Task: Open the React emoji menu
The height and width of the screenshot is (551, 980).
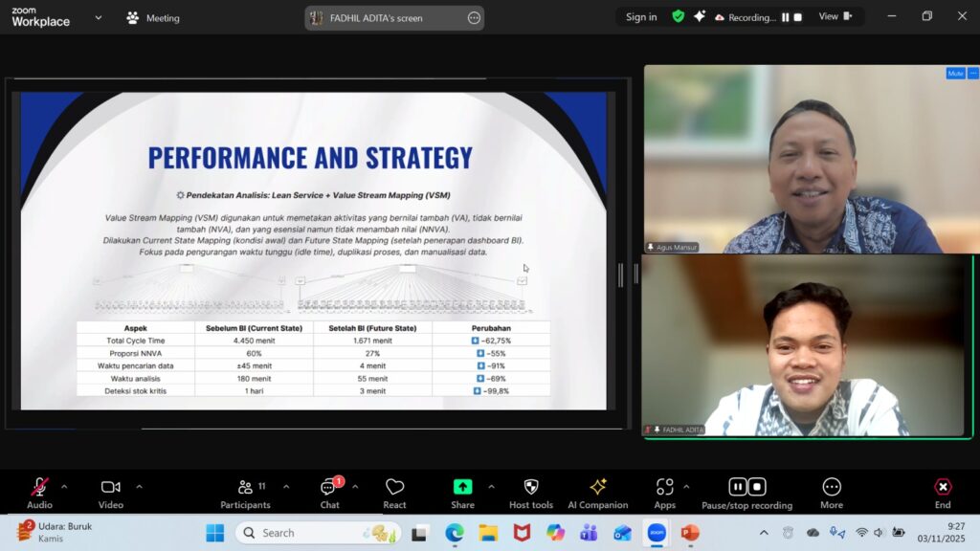Action: tap(394, 488)
